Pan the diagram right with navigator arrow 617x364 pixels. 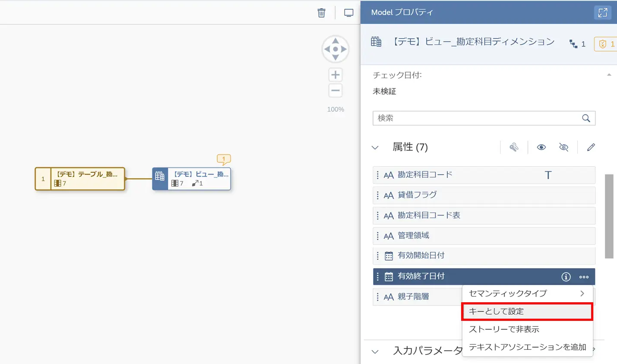tap(344, 49)
